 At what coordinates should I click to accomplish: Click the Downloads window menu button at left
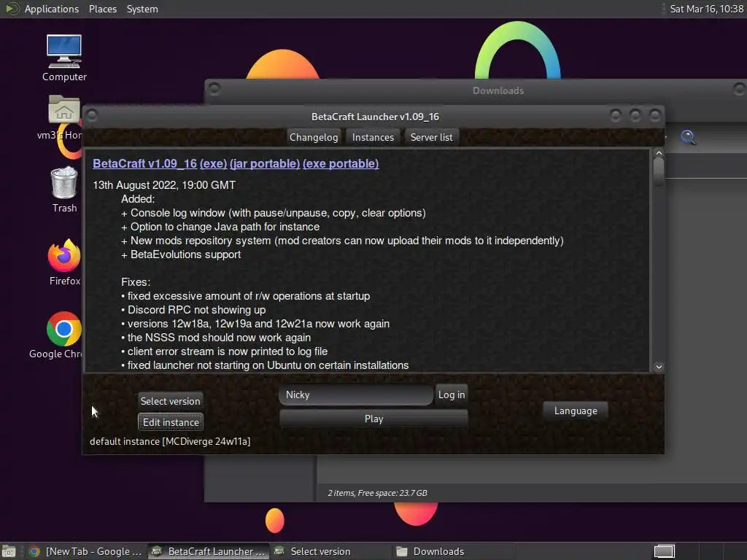(214, 89)
